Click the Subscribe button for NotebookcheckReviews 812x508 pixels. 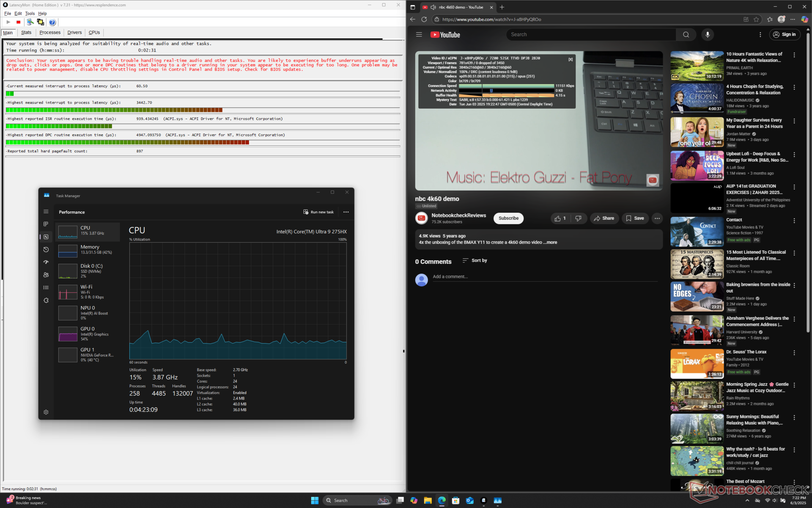coord(508,218)
